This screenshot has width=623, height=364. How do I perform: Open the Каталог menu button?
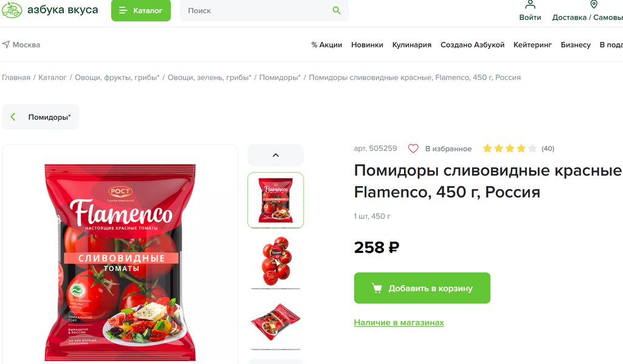pyautogui.click(x=141, y=10)
